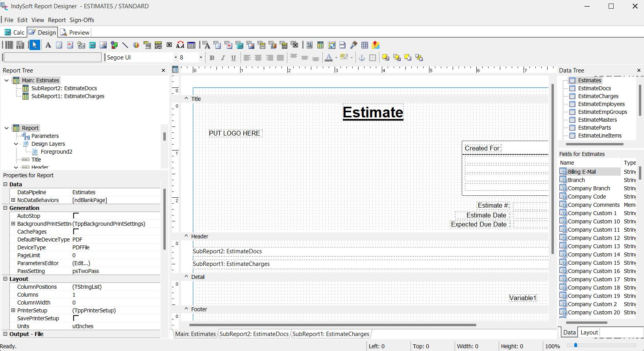
Task: Select EstimateParts in Data Tree
Action: point(594,128)
